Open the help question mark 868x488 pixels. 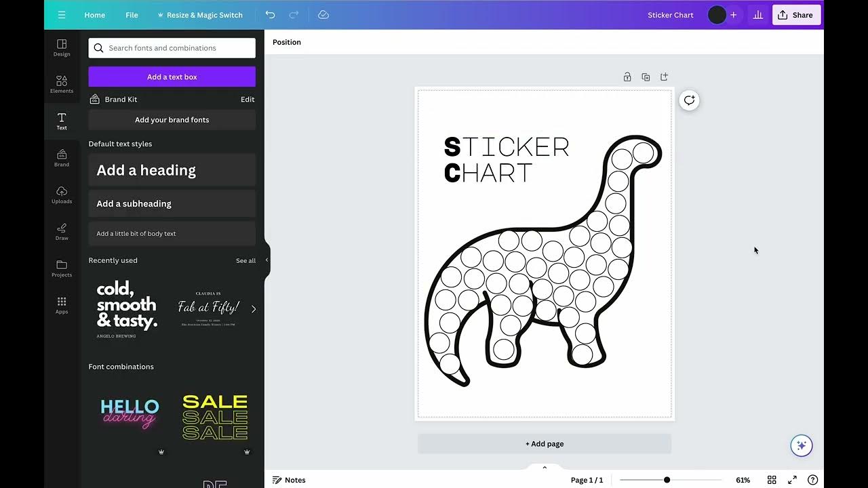tap(812, 480)
